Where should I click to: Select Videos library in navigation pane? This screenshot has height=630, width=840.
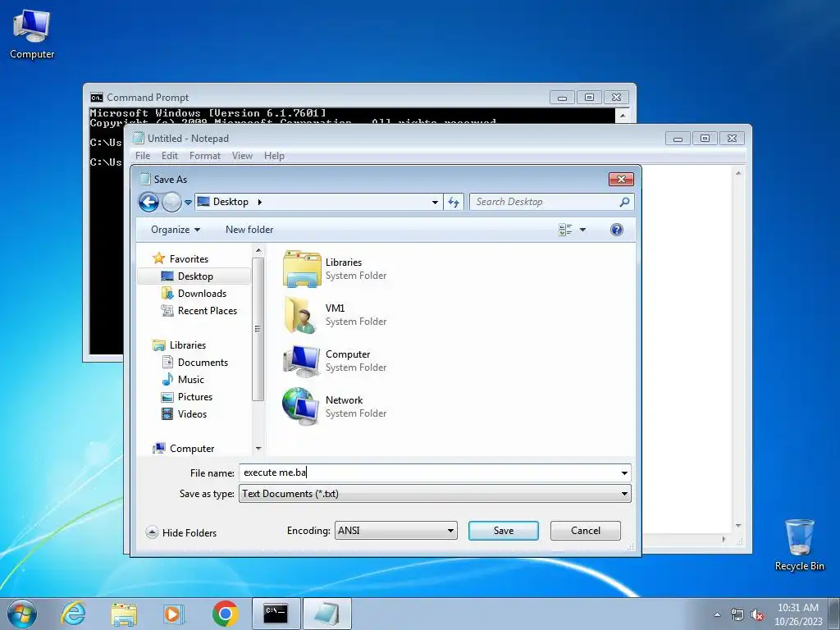click(192, 414)
